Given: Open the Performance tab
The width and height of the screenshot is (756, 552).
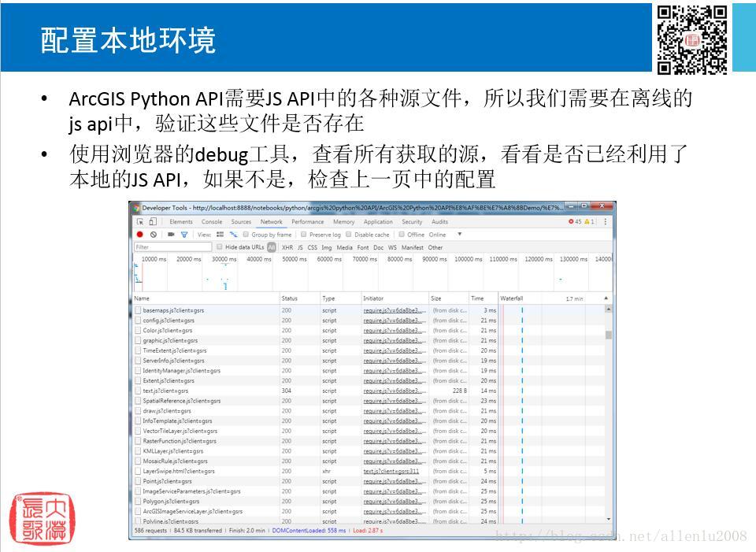Looking at the screenshot, I should point(308,222).
